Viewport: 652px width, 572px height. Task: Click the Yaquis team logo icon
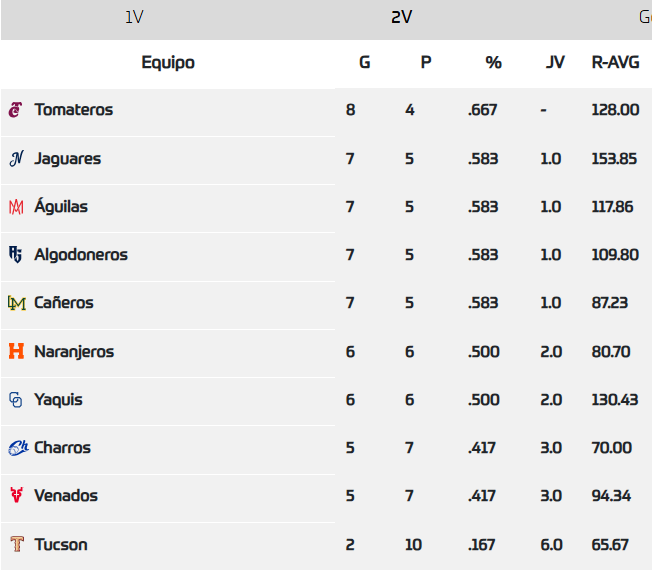coord(16,400)
